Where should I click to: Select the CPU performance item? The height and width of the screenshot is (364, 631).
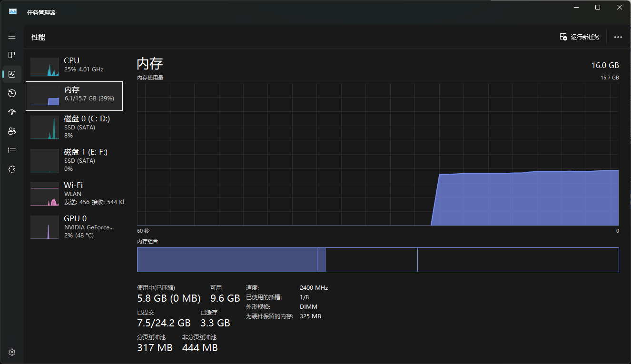(74, 66)
